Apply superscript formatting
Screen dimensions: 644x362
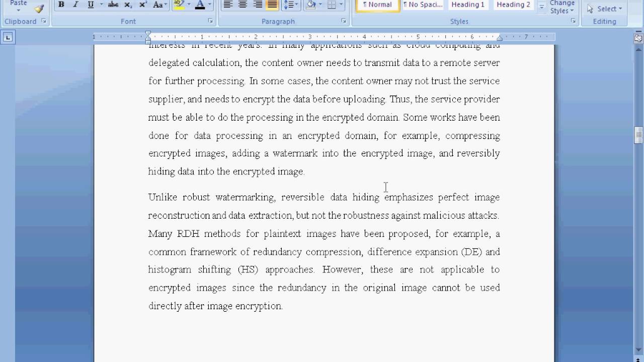(x=143, y=5)
